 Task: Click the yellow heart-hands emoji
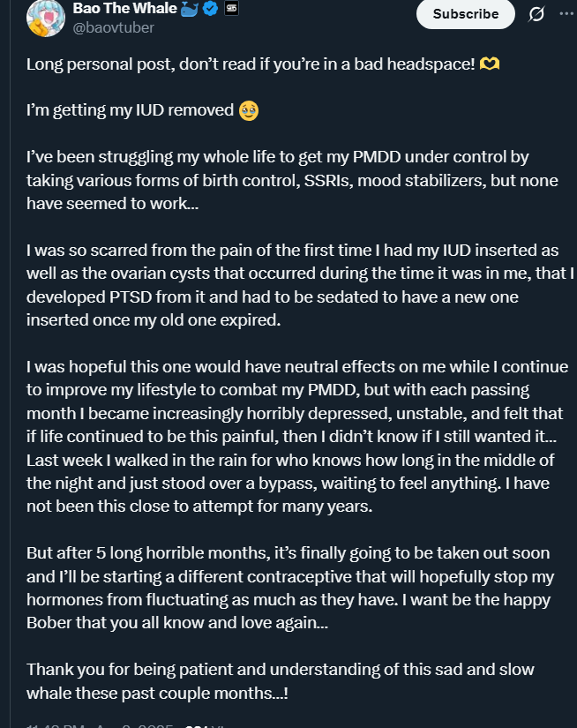pos(490,64)
